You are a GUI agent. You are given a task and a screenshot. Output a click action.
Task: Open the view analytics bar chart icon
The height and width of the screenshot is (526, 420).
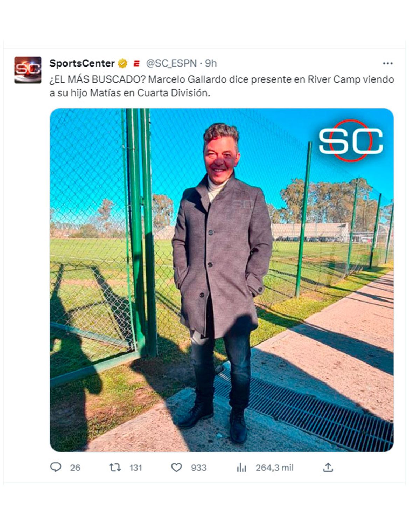click(241, 467)
